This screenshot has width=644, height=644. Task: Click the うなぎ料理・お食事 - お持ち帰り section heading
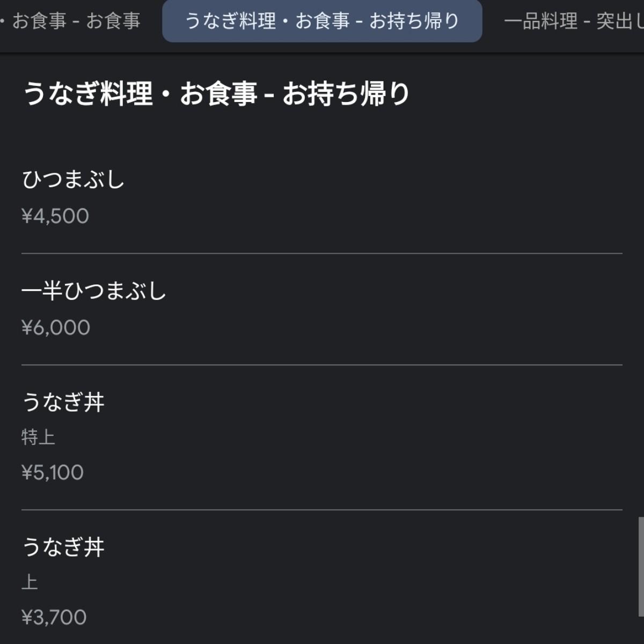click(216, 93)
